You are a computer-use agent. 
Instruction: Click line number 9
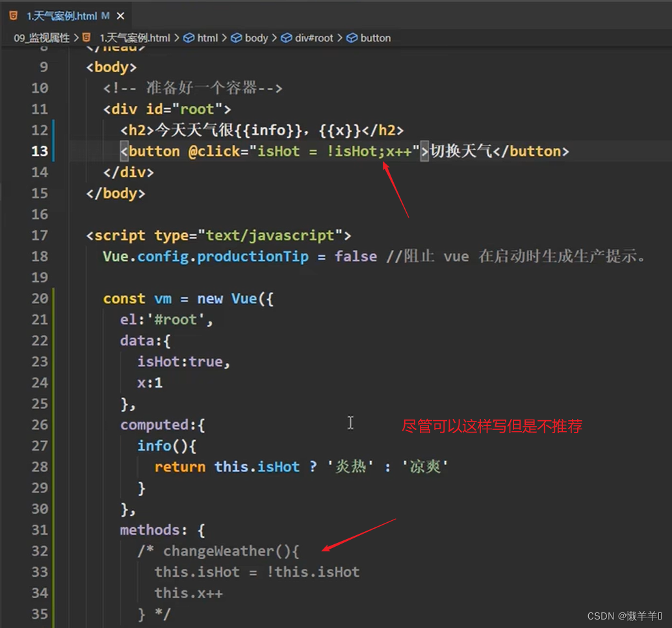[x=44, y=68]
